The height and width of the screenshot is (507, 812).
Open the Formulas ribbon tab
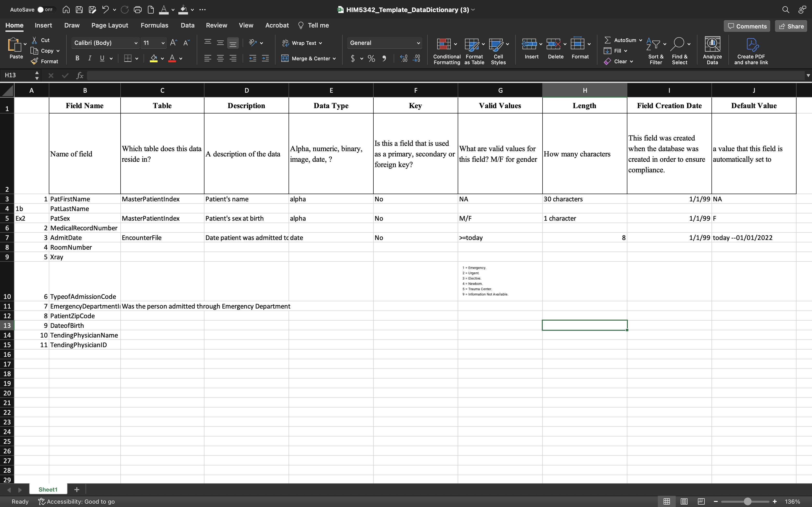click(x=154, y=26)
